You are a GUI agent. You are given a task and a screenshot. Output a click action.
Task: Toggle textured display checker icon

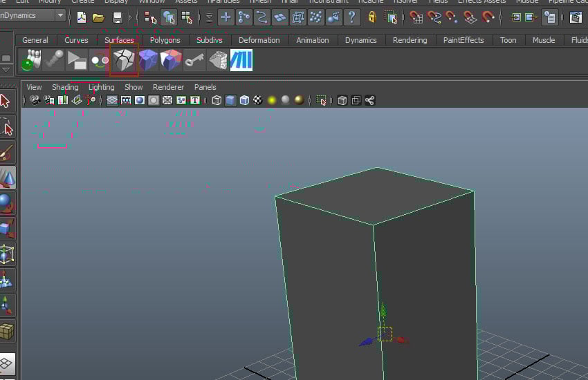tap(258, 101)
